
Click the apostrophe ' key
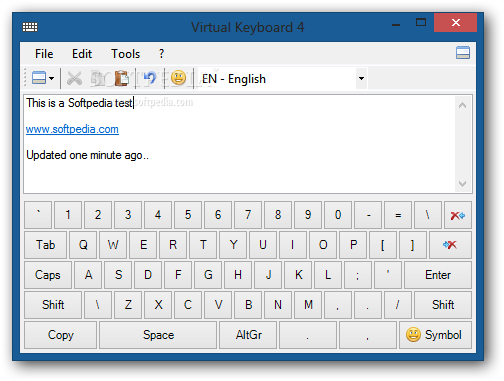tap(388, 275)
